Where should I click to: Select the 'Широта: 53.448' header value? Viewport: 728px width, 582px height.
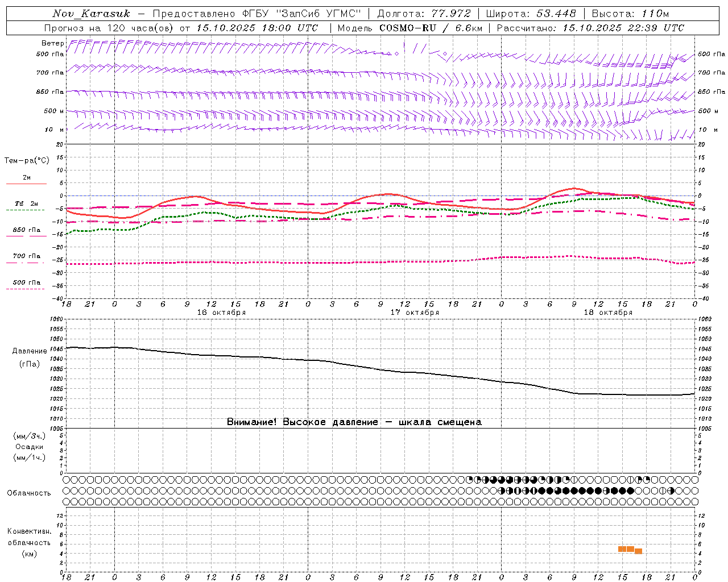tap(531, 14)
